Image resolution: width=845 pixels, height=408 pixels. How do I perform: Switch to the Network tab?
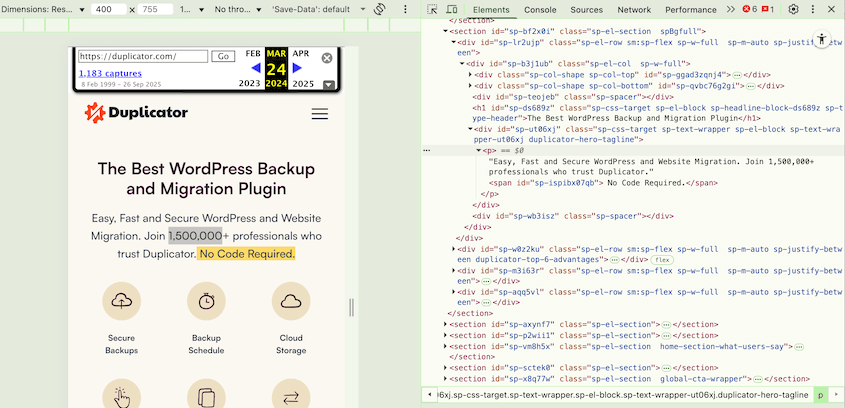[x=634, y=9]
